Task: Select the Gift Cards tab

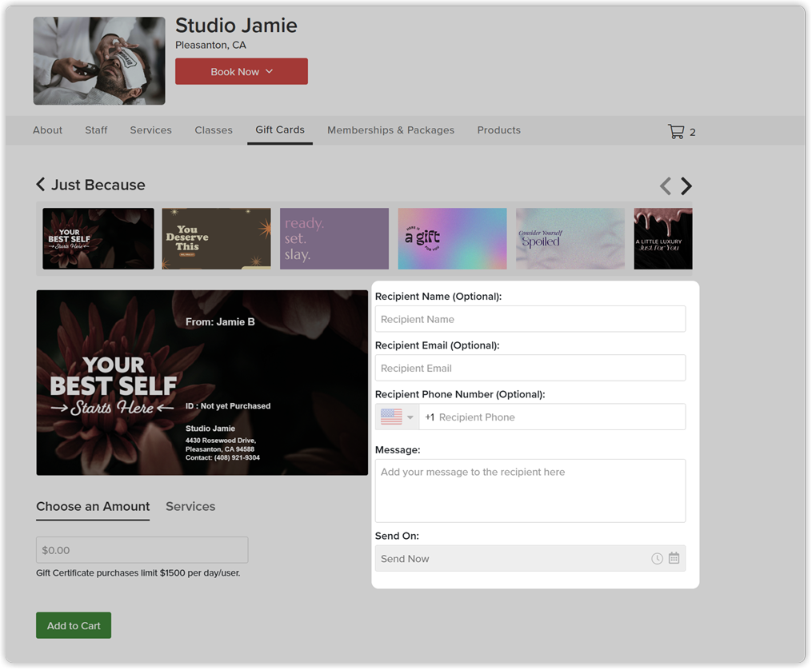Action: click(280, 130)
